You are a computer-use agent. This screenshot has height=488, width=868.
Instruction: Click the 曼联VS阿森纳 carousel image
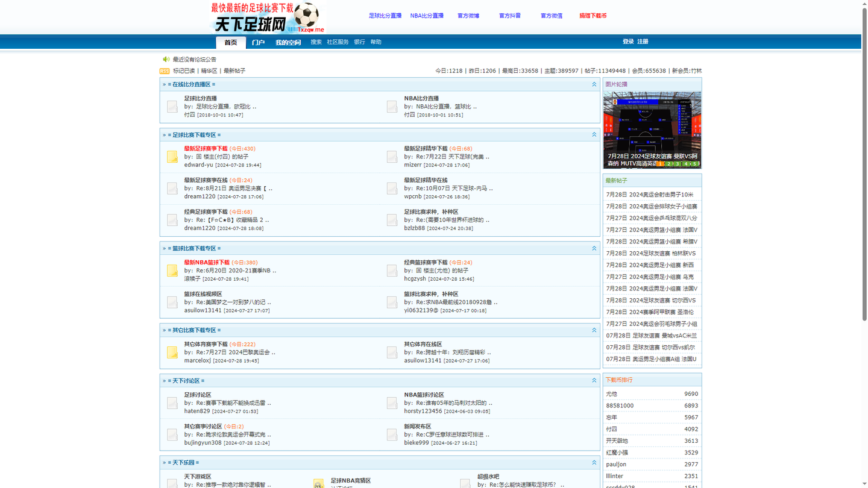coord(652,130)
